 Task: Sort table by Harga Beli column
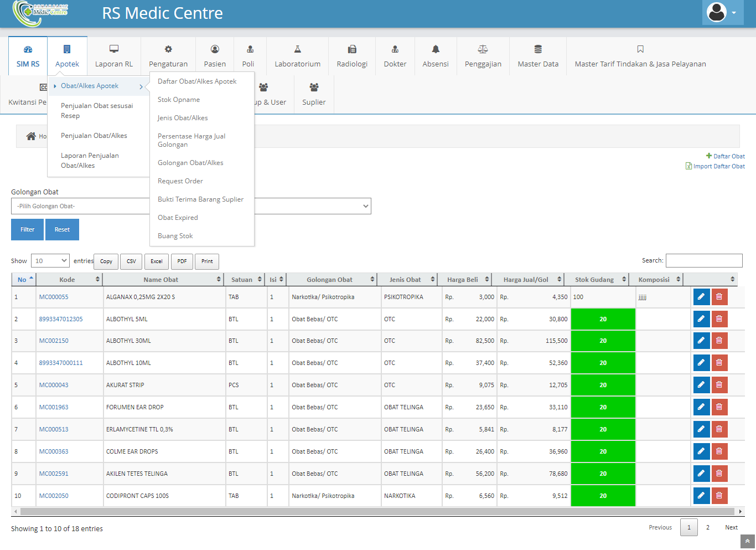[468, 280]
